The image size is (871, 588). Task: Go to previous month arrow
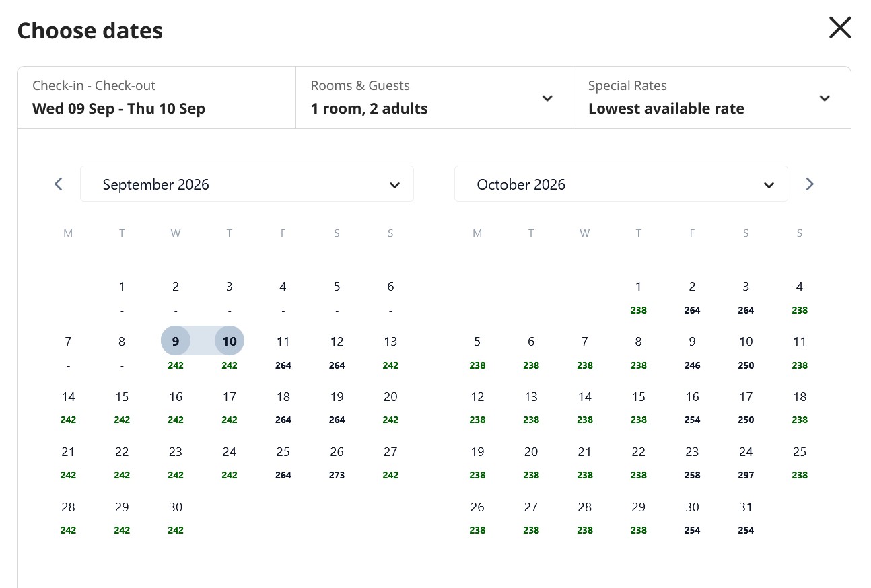pyautogui.click(x=59, y=184)
